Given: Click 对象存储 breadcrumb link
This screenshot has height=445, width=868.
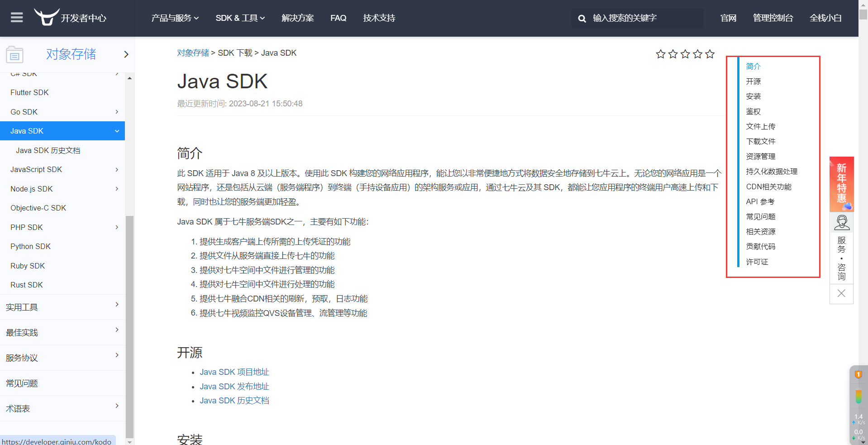Looking at the screenshot, I should point(193,53).
